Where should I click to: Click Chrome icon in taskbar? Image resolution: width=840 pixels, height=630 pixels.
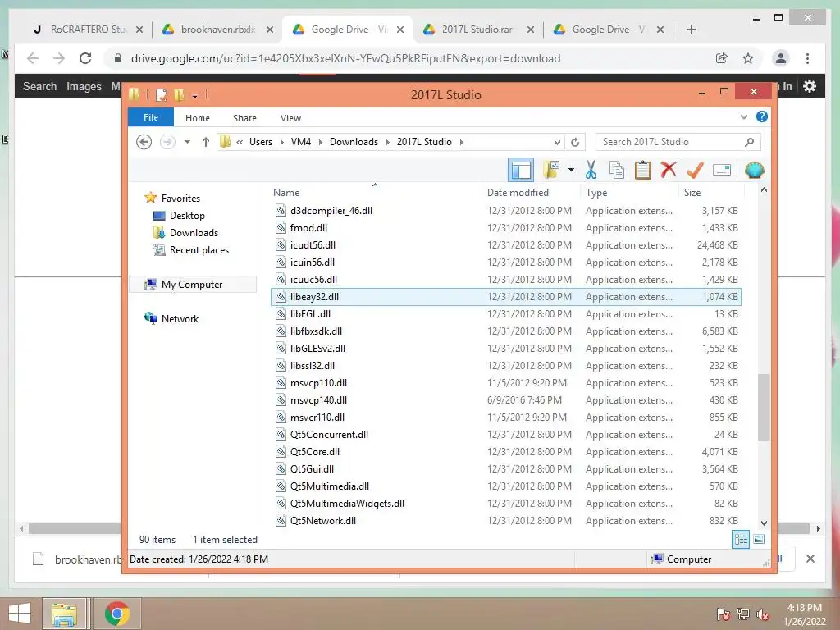pyautogui.click(x=116, y=614)
